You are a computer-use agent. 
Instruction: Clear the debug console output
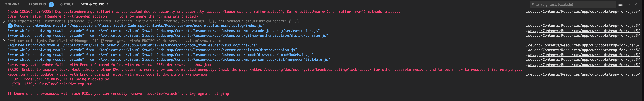tap(621, 4)
